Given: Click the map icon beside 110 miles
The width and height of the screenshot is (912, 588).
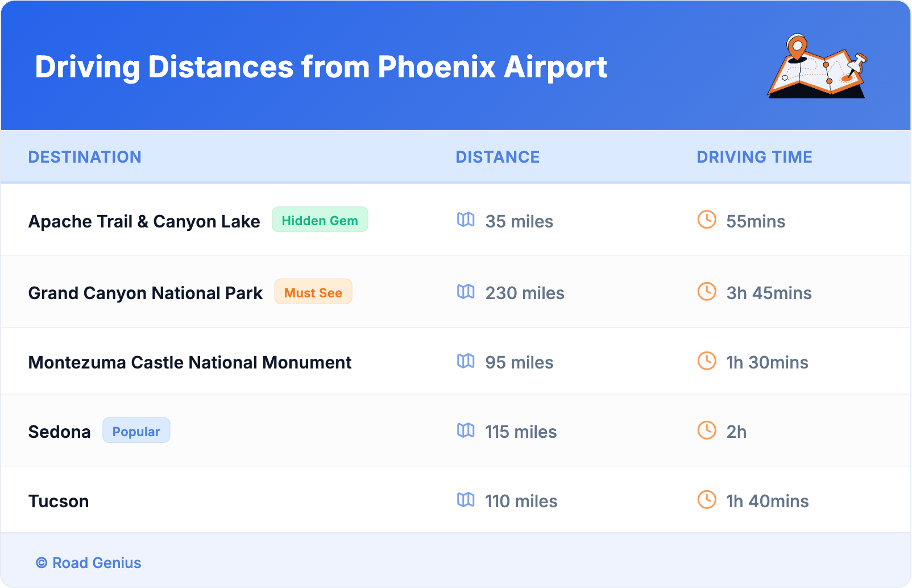Looking at the screenshot, I should tap(466, 500).
